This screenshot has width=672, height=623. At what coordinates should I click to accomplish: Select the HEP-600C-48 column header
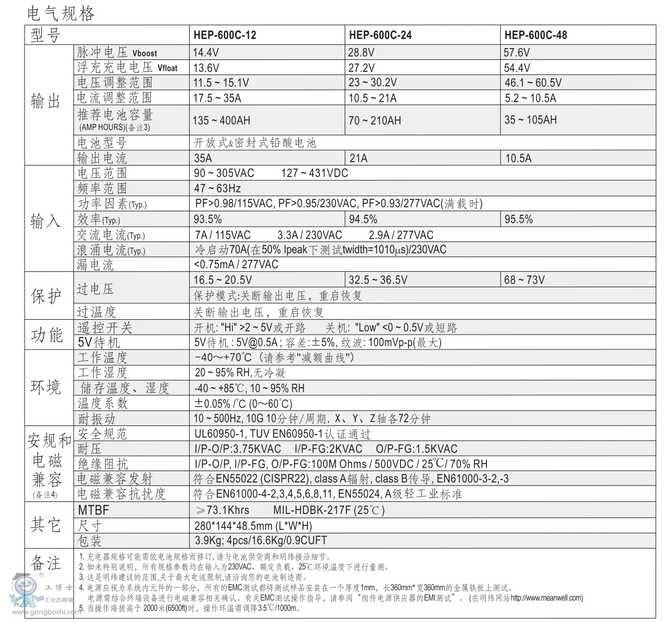point(535,35)
